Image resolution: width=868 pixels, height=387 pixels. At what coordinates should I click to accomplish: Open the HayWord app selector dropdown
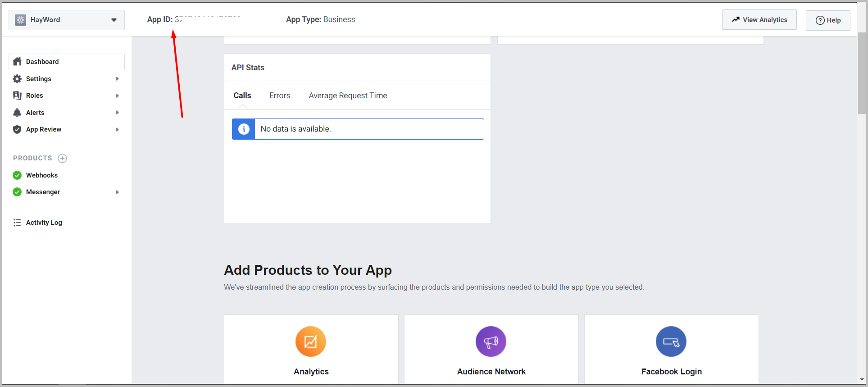coord(67,20)
